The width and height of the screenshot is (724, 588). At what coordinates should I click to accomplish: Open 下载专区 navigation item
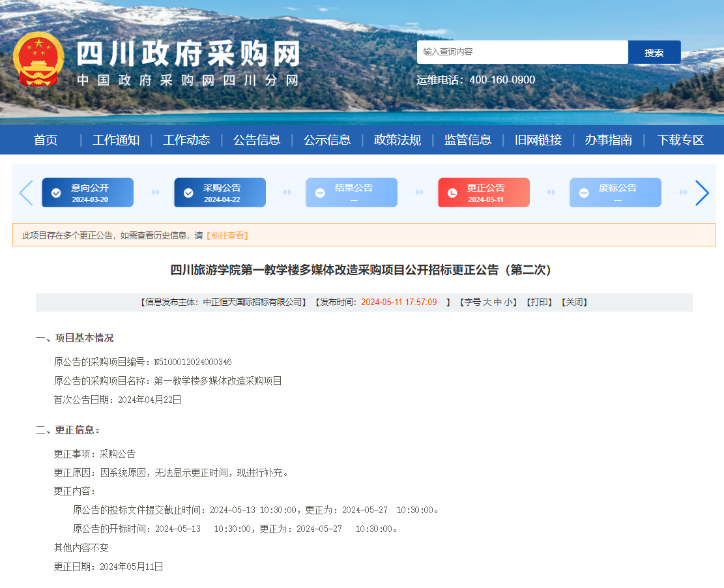point(680,140)
